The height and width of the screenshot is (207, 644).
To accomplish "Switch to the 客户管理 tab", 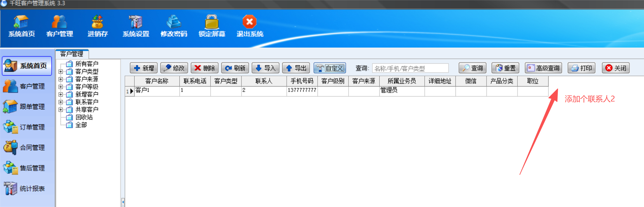I will tap(72, 54).
